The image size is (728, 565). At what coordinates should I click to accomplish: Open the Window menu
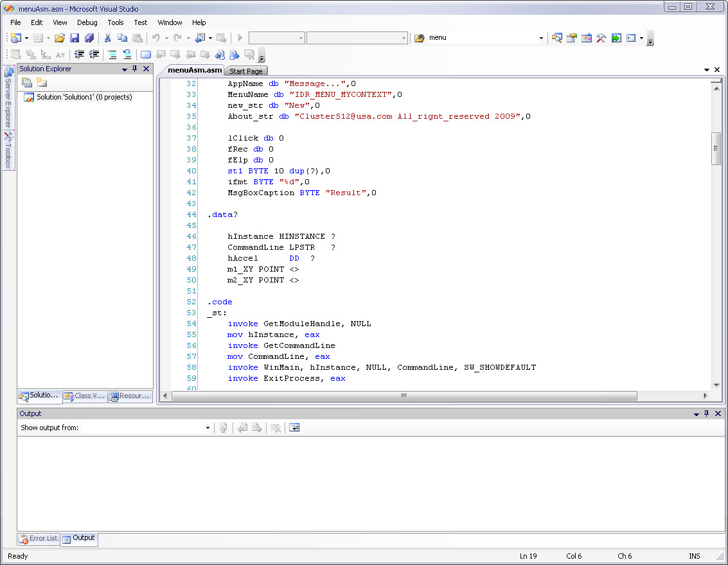click(x=170, y=22)
